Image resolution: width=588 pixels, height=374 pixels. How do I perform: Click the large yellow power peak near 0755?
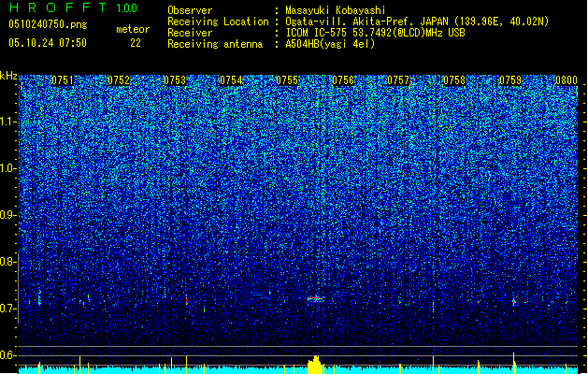(x=315, y=365)
